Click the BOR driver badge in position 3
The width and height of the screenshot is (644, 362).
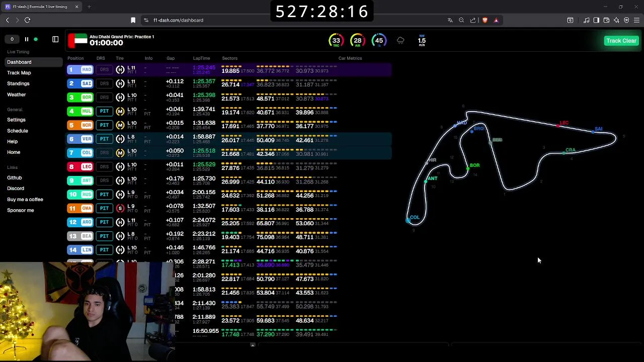pos(80,98)
